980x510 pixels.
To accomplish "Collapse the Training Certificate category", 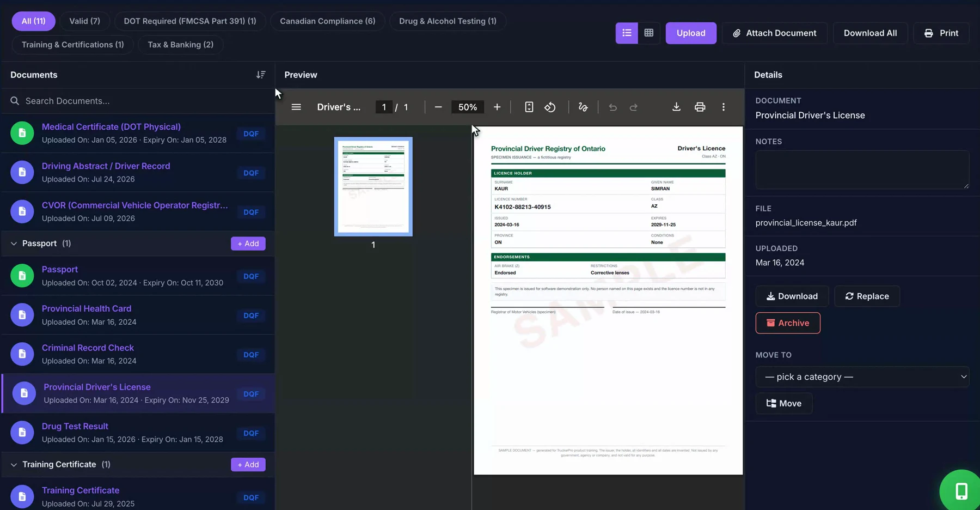I will pos(14,465).
